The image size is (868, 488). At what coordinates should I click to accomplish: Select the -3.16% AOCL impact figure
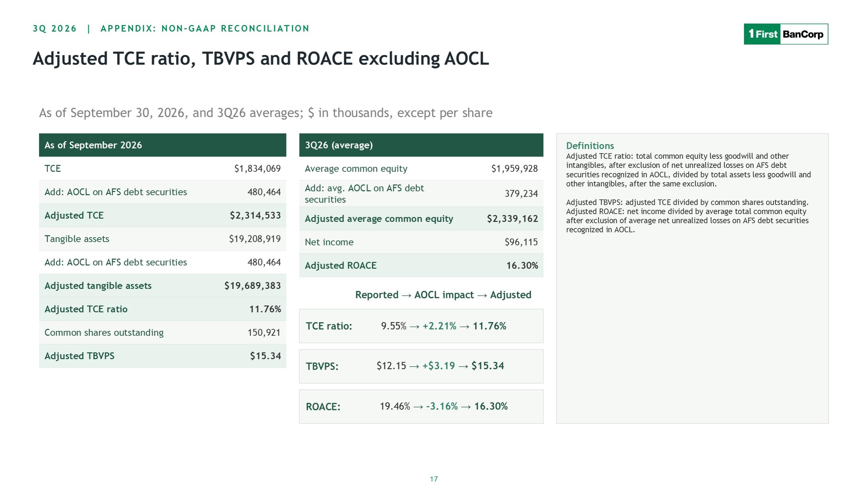pyautogui.click(x=442, y=406)
